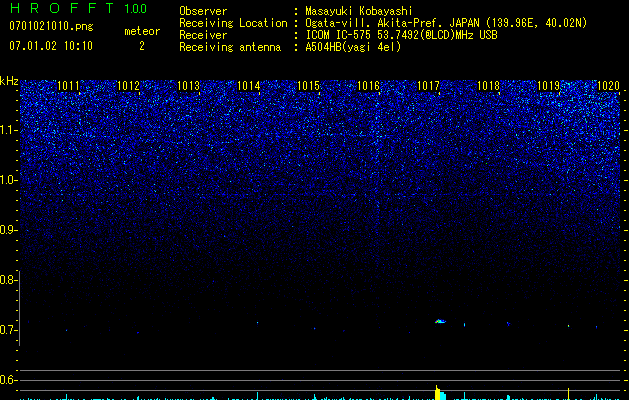Click the 0.8 kHz axis label
Viewport: 629px width, 400px height.
pyautogui.click(x=9, y=280)
